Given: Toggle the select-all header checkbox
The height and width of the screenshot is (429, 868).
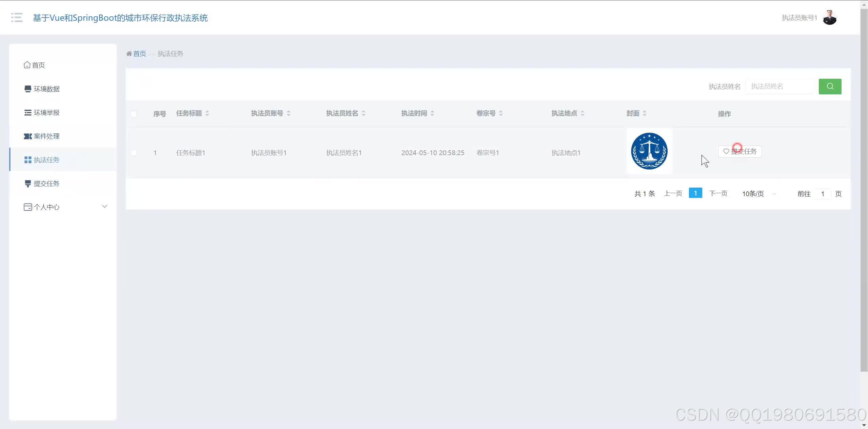Looking at the screenshot, I should 134,114.
